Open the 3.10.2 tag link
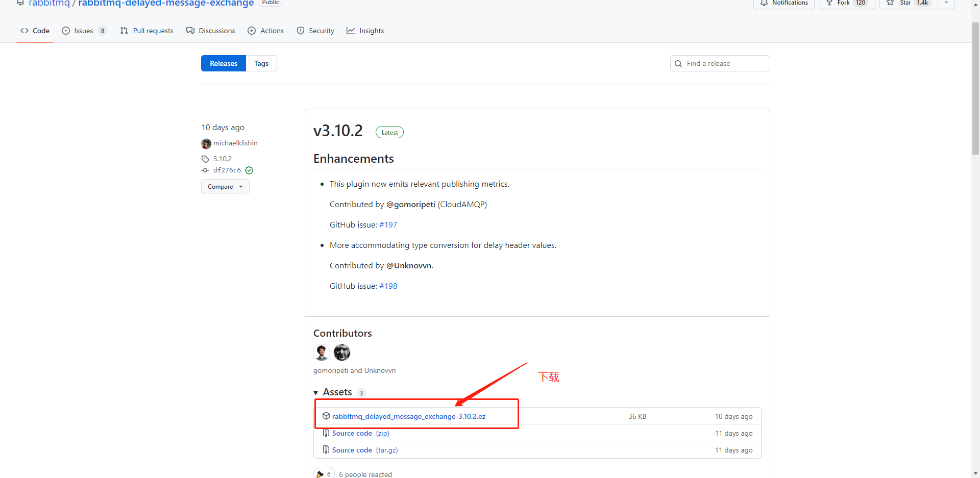 tap(223, 159)
